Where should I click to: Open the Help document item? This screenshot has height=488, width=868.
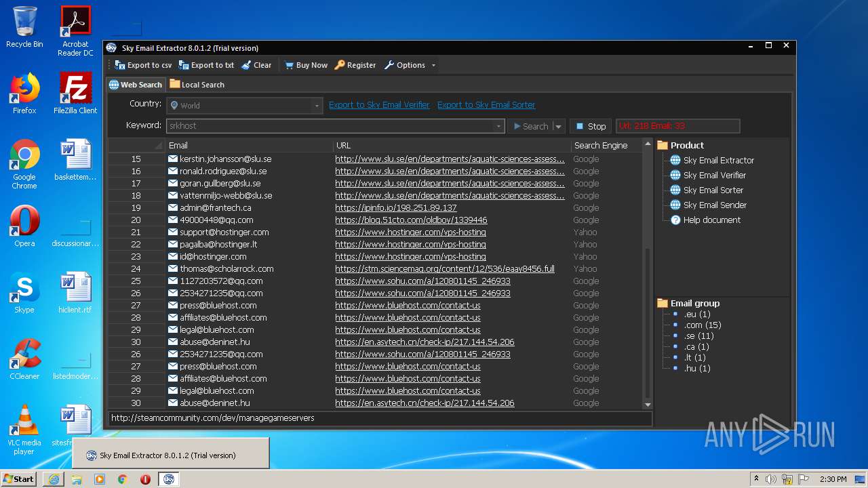click(x=705, y=220)
